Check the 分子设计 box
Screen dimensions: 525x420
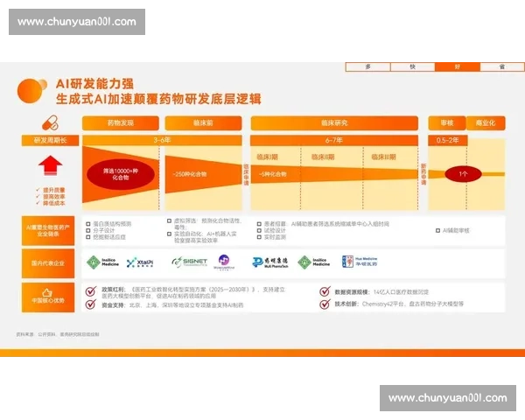pos(88,230)
